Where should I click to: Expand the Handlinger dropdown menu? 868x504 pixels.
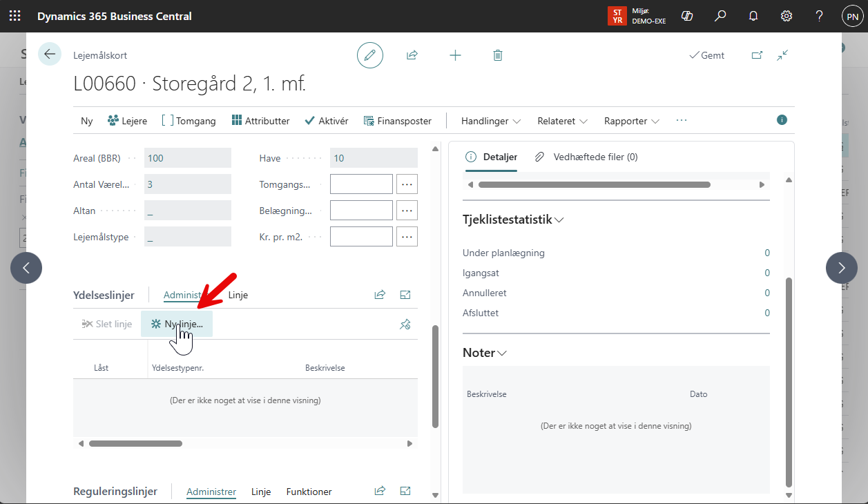[x=490, y=121]
